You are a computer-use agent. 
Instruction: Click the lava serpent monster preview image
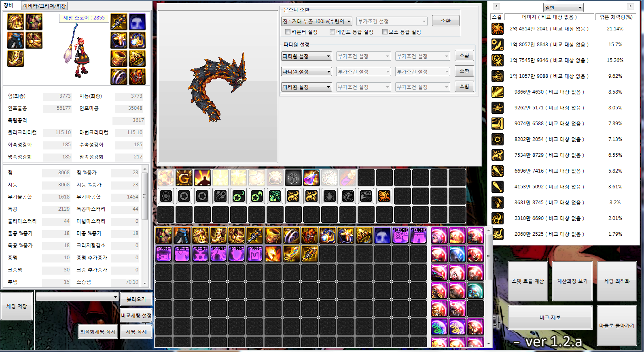[x=218, y=86]
